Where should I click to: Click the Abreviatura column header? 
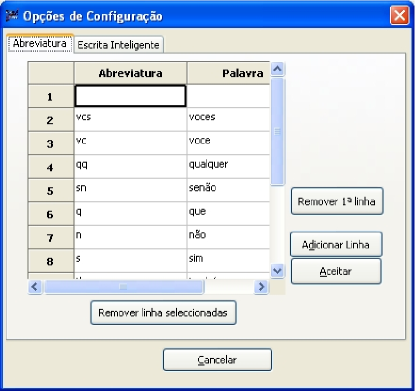[x=130, y=73]
